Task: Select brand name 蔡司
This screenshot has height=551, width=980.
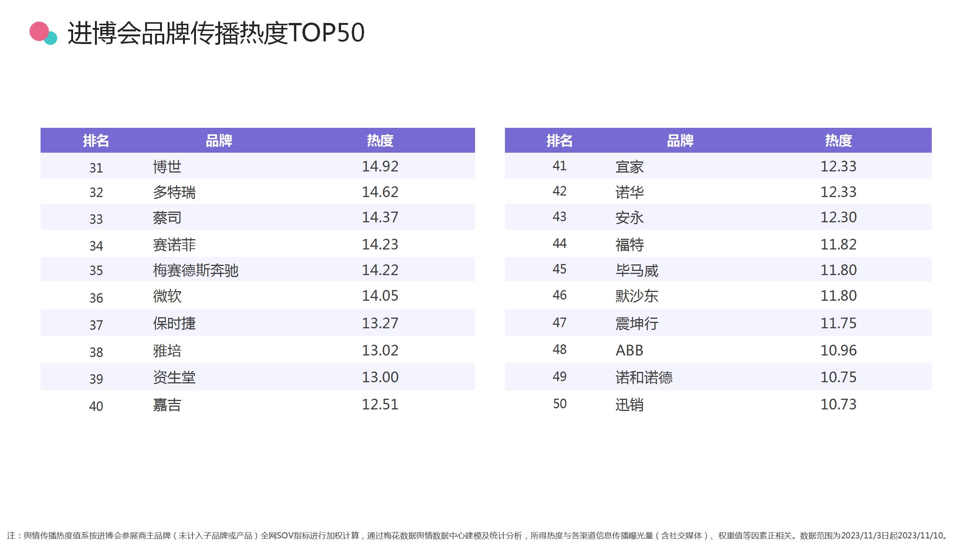Action: [167, 218]
